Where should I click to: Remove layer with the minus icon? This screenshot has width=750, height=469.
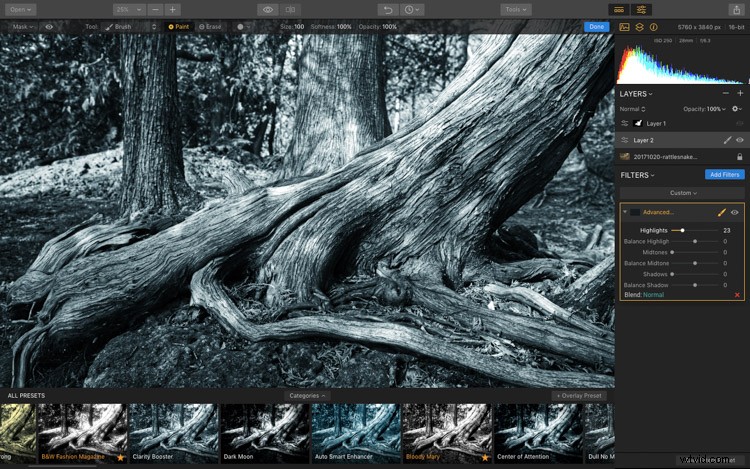(x=726, y=94)
